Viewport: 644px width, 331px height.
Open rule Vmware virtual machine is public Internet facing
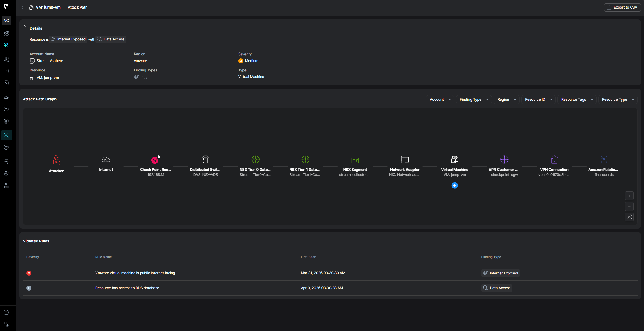[135, 273]
